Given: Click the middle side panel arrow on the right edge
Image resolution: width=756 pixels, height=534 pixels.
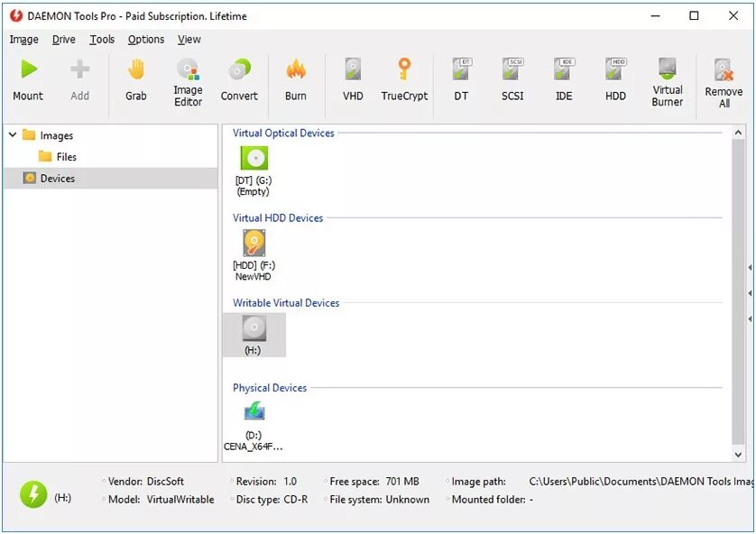Looking at the screenshot, I should coord(750,293).
